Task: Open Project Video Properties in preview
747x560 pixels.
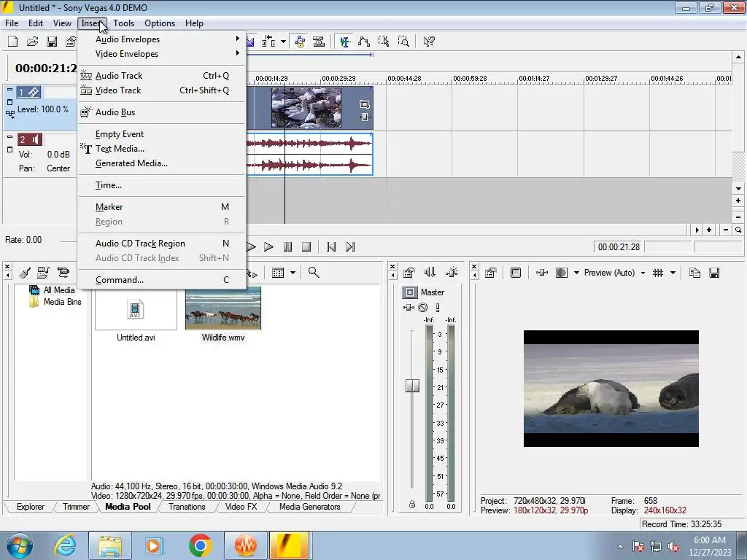Action: pos(491,273)
